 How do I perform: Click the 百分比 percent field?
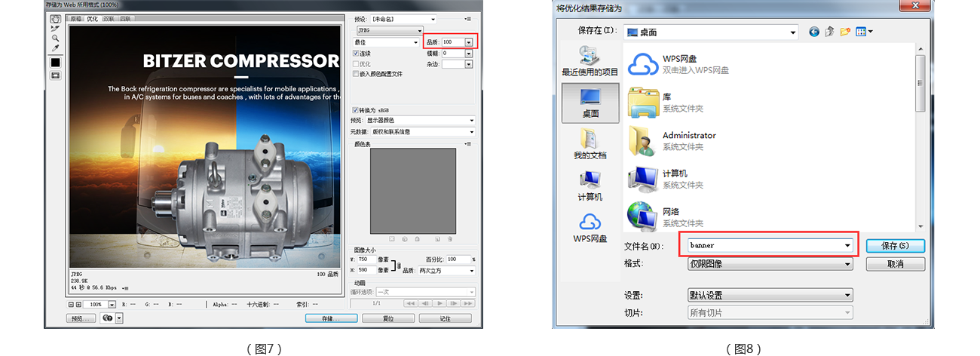coord(458,259)
